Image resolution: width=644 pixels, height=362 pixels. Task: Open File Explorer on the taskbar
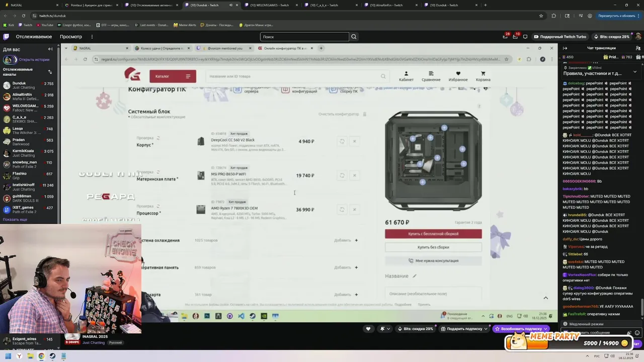pyautogui.click(x=30, y=356)
